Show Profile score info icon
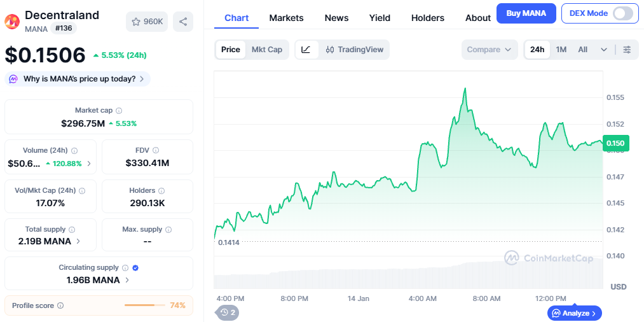 (60, 305)
